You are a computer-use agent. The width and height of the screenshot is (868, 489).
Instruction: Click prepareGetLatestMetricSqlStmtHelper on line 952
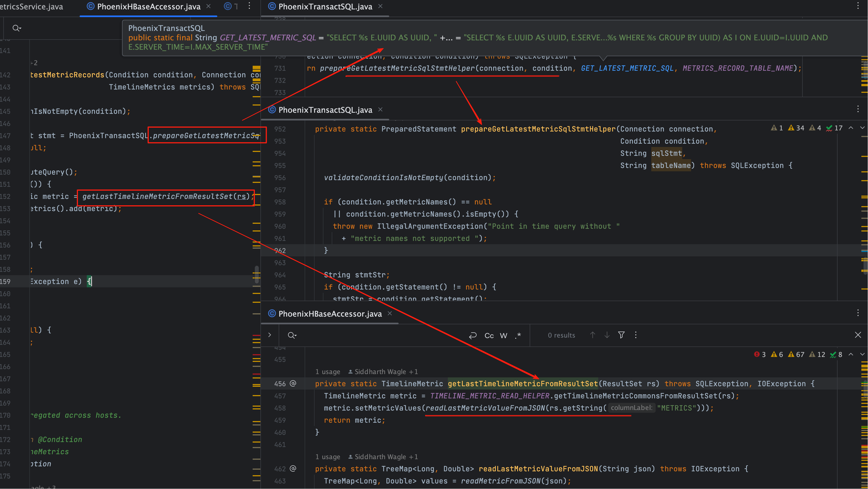pos(538,129)
